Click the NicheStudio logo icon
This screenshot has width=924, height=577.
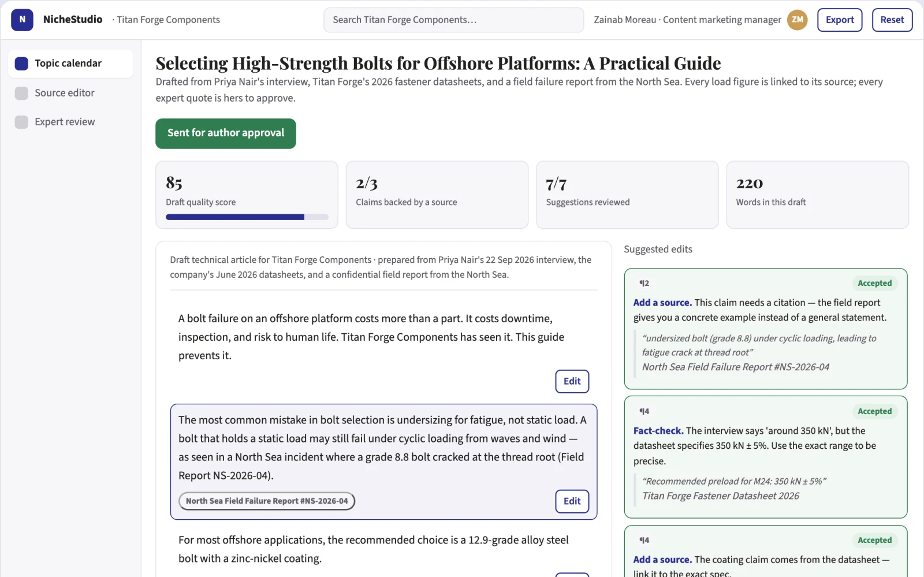coord(22,20)
